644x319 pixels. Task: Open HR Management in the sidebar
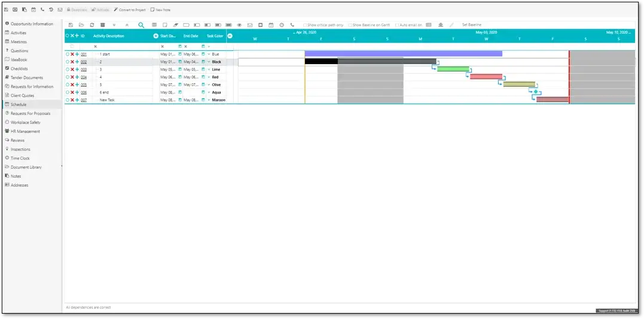26,132
